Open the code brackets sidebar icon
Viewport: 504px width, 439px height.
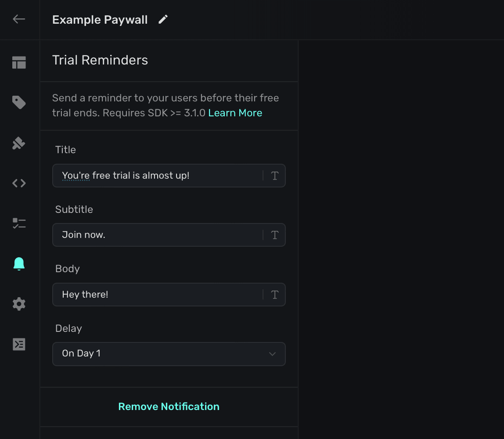[x=19, y=183]
